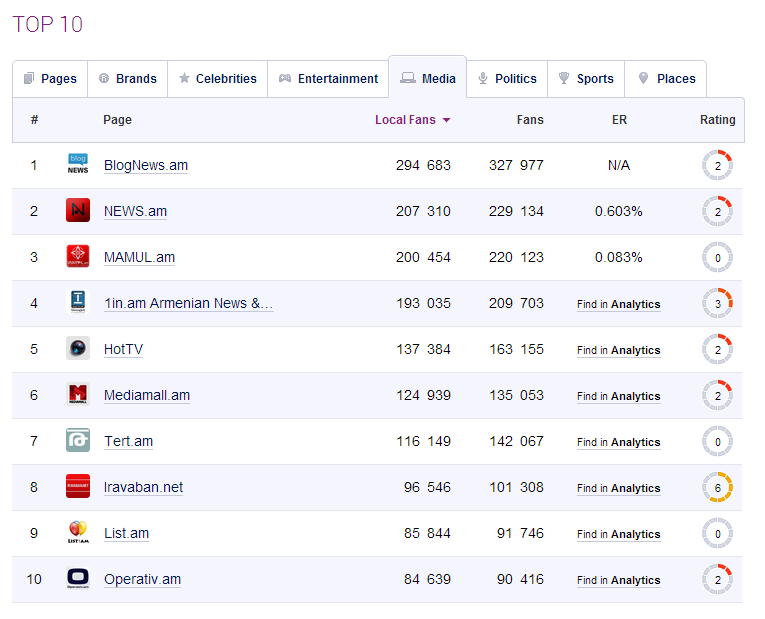Find Iravaban.net ER in Analytics
The image size is (765, 619).
pos(619,488)
